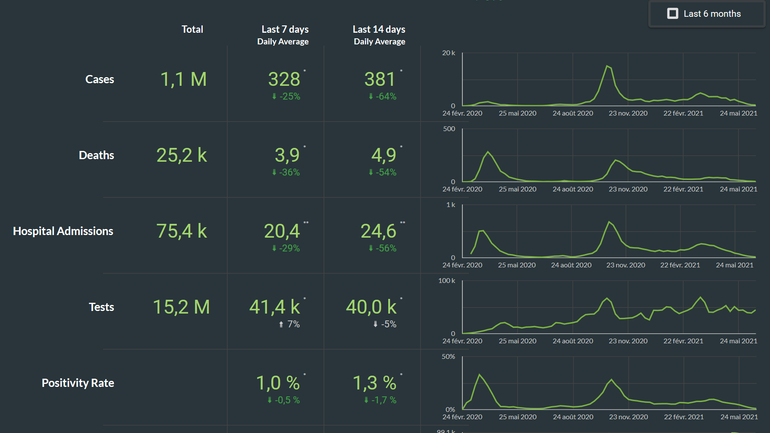Click the down arrow beside Positivity Rate -0,5%
Viewport: 770px width, 433px height.
pyautogui.click(x=271, y=400)
